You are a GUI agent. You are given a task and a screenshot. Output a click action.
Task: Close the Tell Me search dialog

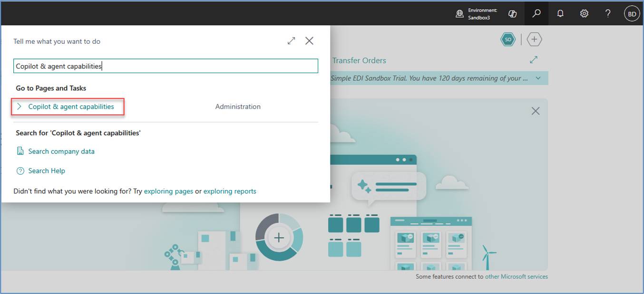pos(309,41)
